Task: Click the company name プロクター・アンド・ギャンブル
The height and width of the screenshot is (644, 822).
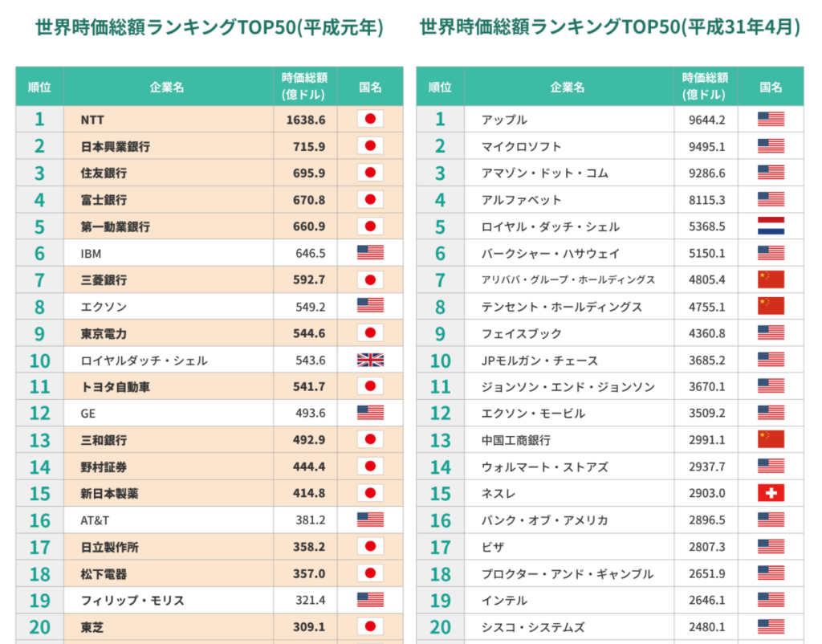Action: pos(568,574)
